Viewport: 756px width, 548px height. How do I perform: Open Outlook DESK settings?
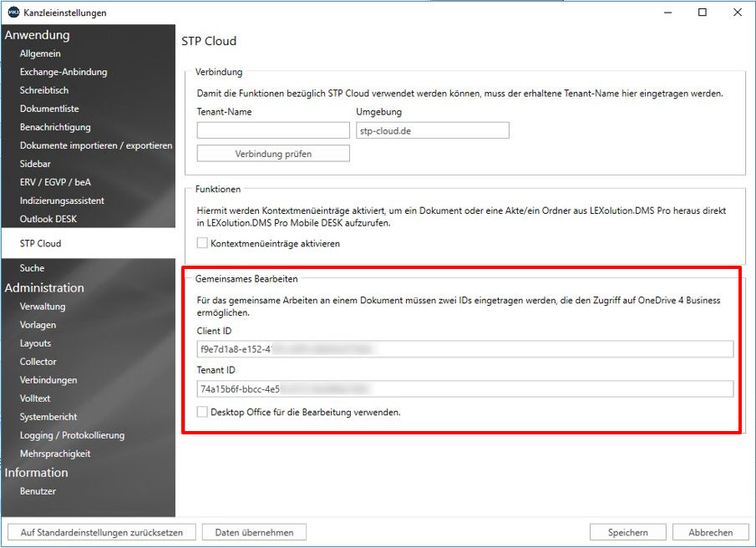coord(48,219)
